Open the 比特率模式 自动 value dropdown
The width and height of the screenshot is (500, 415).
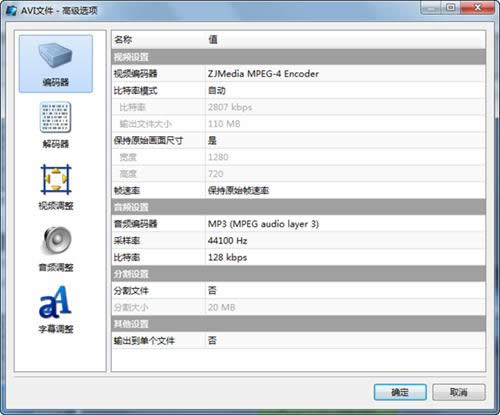pyautogui.click(x=345, y=90)
